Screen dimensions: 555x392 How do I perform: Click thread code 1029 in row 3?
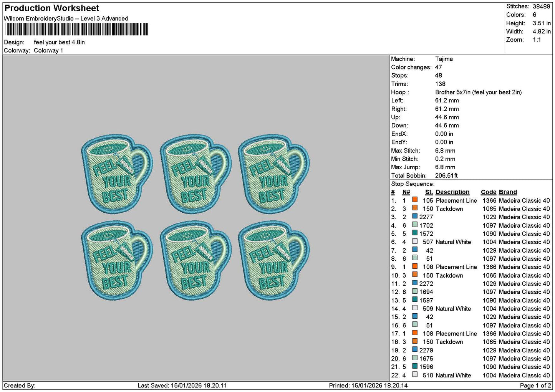489,217
